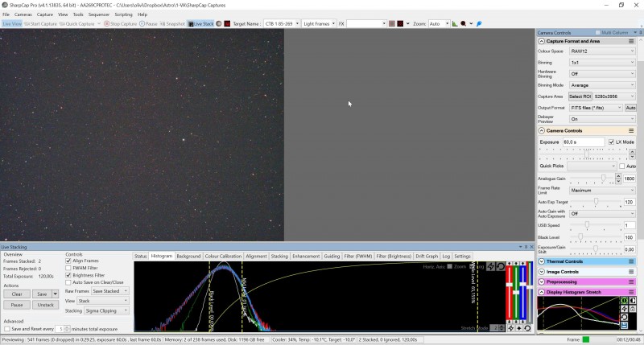The image size is (644, 345).
Task: Toggle the FWHM Filter checkbox
Action: click(x=68, y=268)
